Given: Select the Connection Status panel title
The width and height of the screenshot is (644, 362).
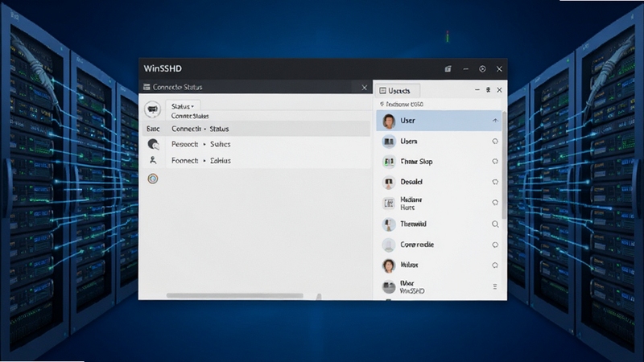Looking at the screenshot, I should (x=177, y=87).
